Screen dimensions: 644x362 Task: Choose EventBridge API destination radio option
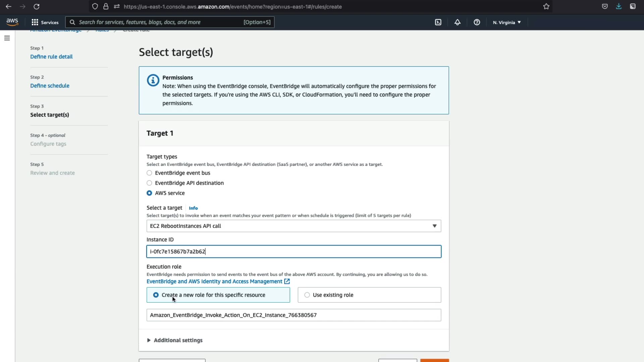tap(149, 183)
